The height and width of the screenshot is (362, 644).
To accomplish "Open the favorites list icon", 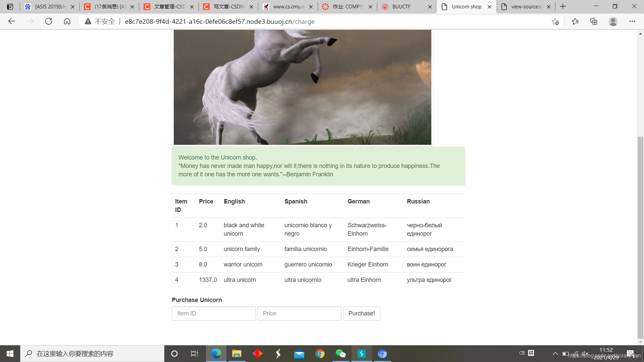I will 575,21.
